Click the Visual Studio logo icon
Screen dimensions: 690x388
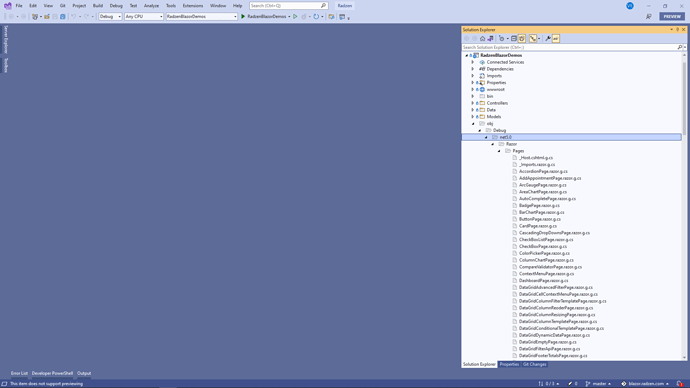point(7,6)
